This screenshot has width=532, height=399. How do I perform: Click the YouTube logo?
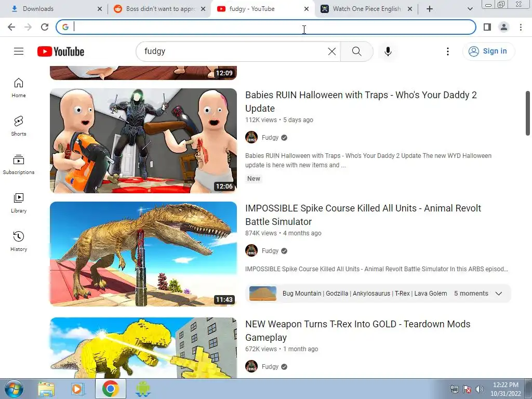pos(61,51)
